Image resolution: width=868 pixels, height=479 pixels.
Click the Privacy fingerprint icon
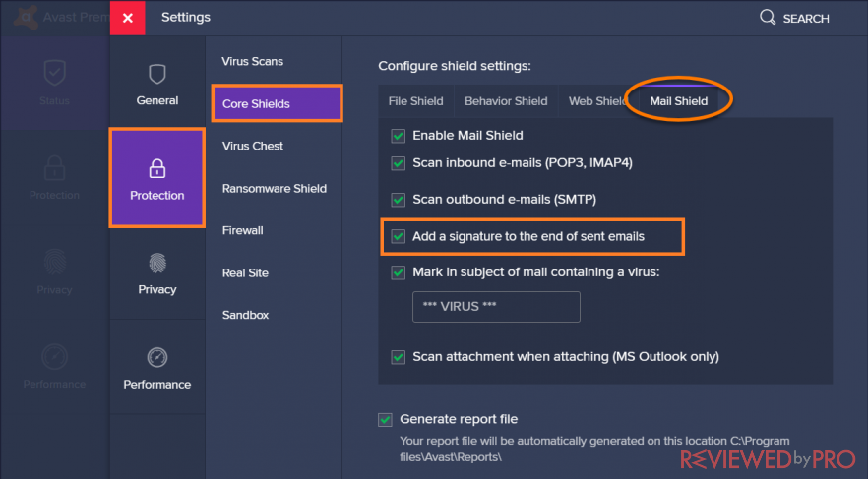(x=157, y=264)
